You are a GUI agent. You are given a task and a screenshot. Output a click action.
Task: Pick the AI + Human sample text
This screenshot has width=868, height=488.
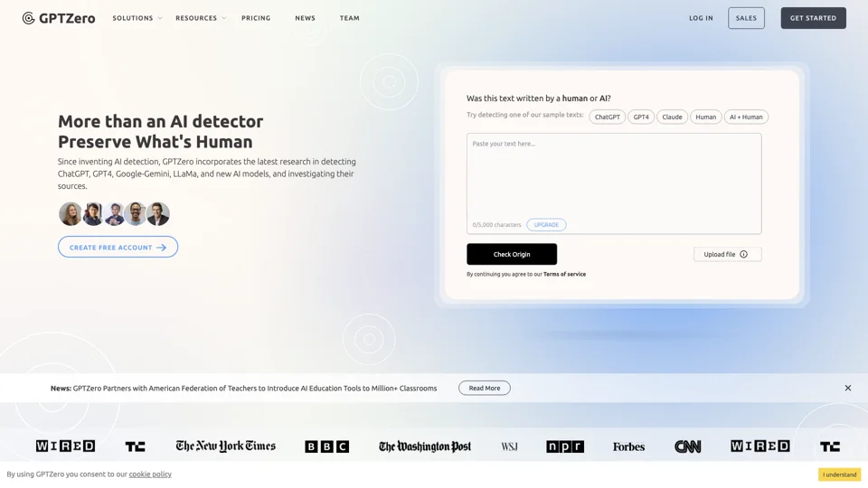(746, 117)
